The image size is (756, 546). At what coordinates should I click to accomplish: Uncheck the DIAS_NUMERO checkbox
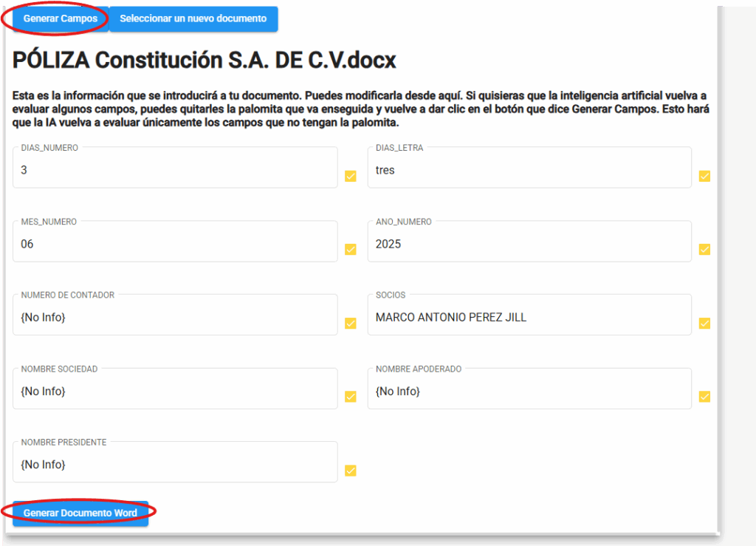tap(351, 176)
